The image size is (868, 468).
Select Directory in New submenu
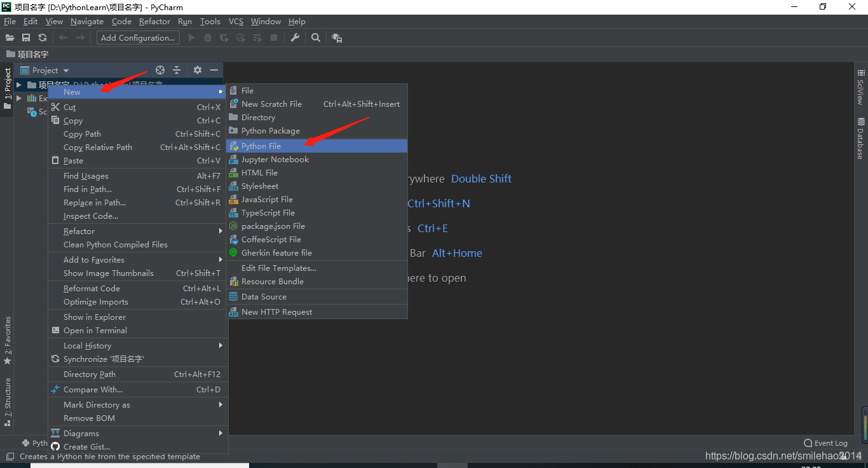pyautogui.click(x=316, y=117)
